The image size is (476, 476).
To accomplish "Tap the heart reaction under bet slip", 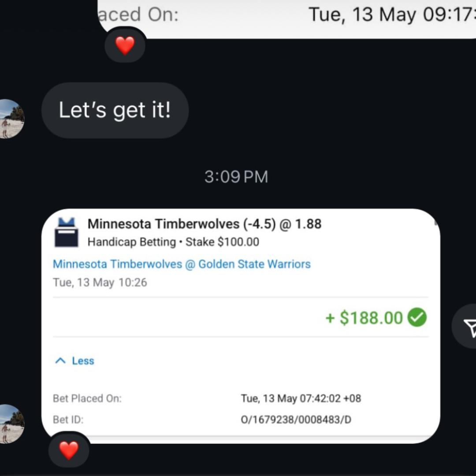I will tap(69, 450).
